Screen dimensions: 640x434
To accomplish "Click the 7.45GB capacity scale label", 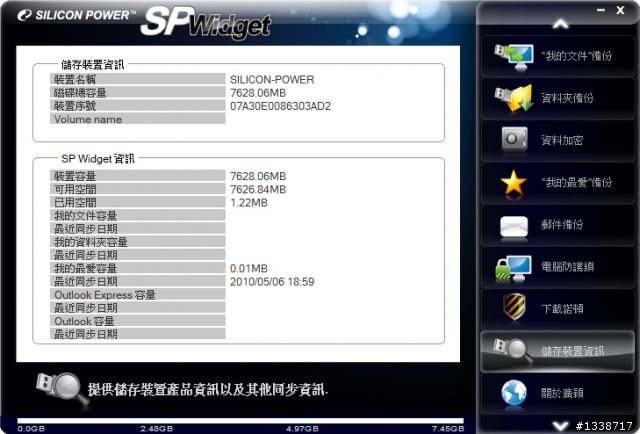I will (x=448, y=429).
